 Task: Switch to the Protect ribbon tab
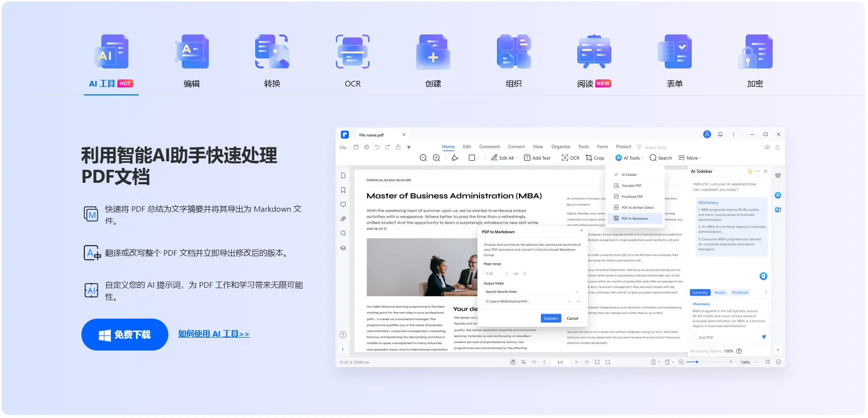point(623,147)
